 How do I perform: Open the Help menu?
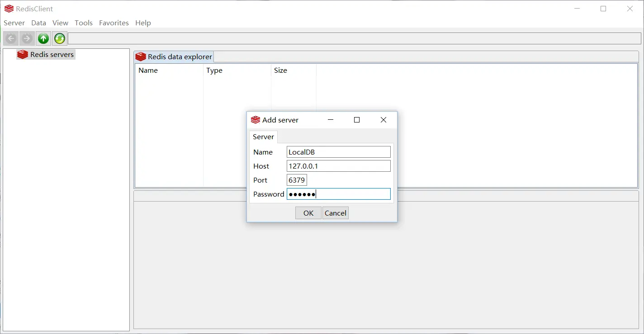[x=143, y=23]
